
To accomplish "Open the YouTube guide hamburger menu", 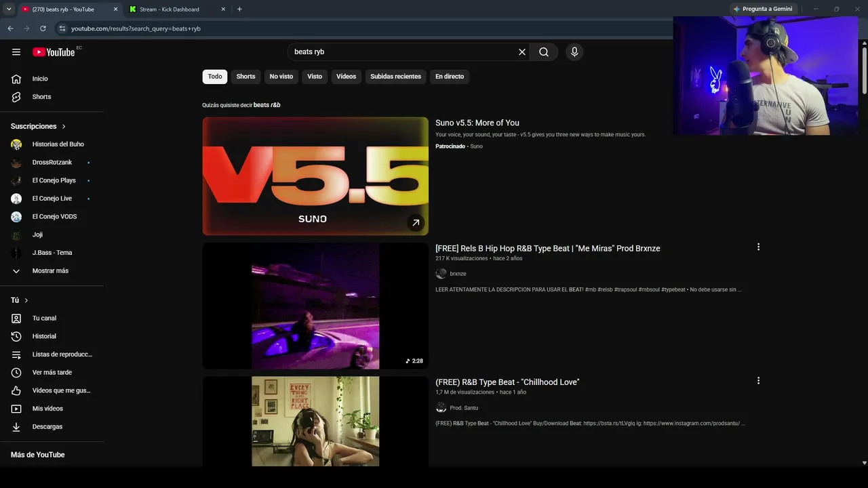I will click(x=16, y=52).
